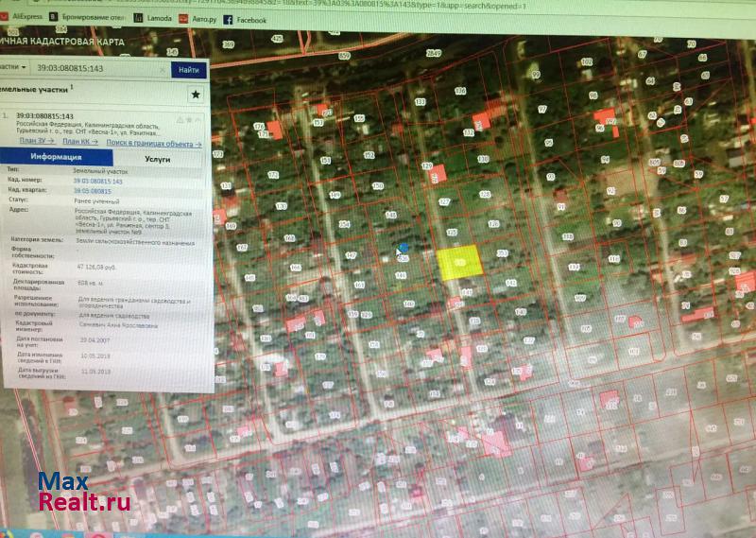Open the Facebook bookmark
Viewport: 756px width, 538px height.
coord(246,20)
